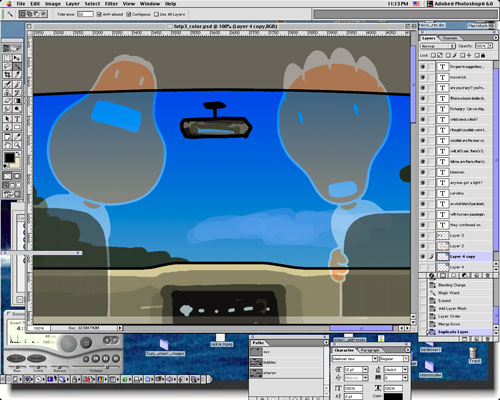This screenshot has width=500, height=400.
Task: Click the Tolerance input field
Action: coord(85,14)
